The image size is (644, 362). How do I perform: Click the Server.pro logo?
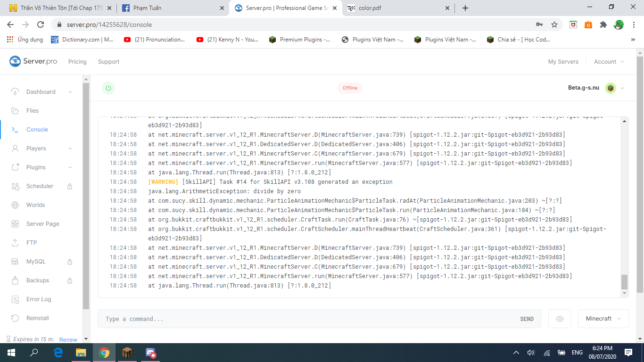click(33, 61)
